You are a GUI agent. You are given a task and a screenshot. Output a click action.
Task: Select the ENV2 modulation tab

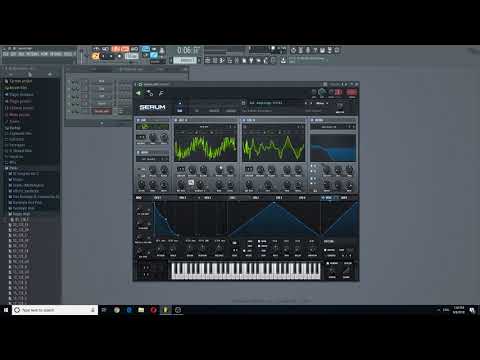coord(182,198)
